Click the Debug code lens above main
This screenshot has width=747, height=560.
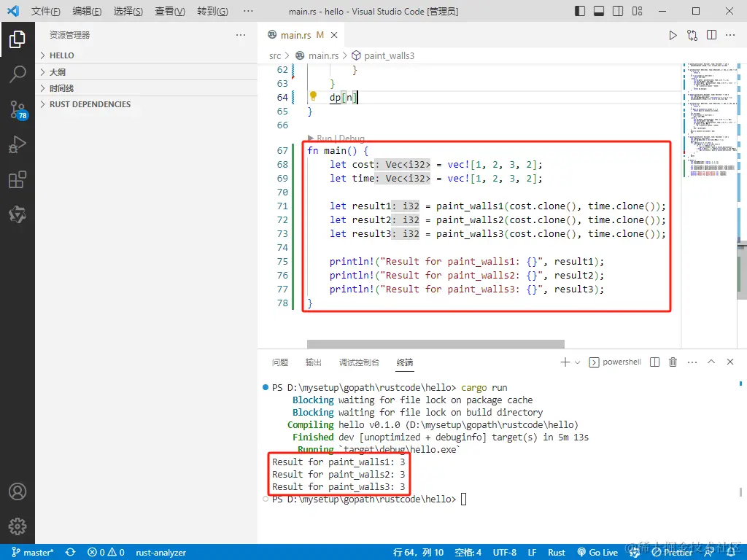tap(352, 138)
